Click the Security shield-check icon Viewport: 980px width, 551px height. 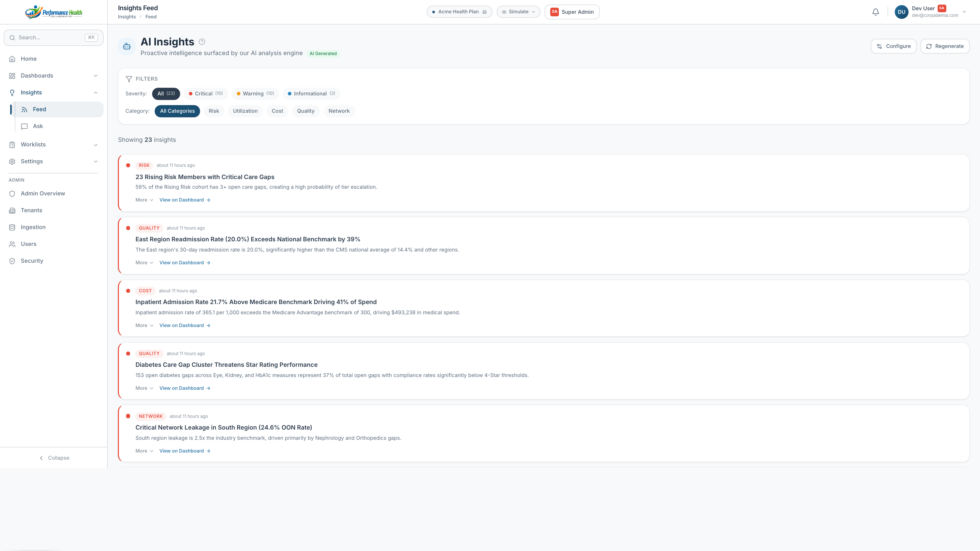[12, 261]
